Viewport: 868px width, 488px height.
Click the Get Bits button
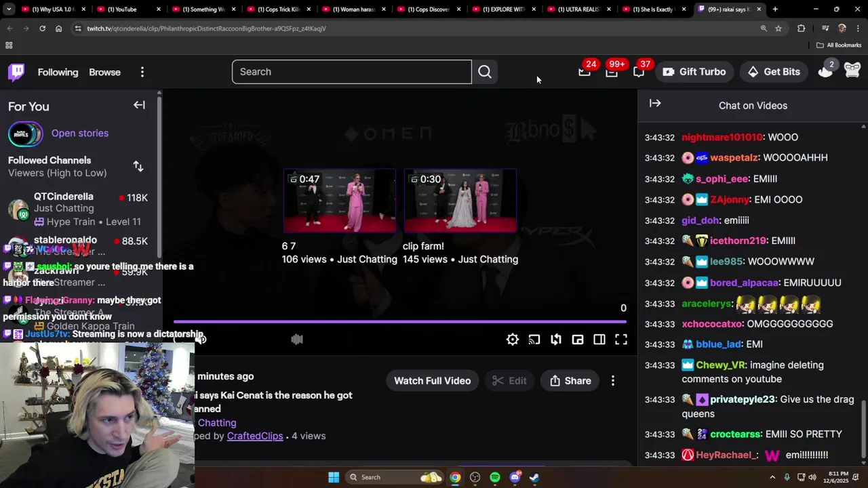[x=774, y=72]
